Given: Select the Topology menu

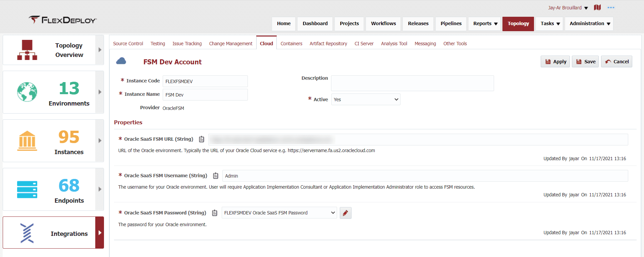Looking at the screenshot, I should point(518,24).
